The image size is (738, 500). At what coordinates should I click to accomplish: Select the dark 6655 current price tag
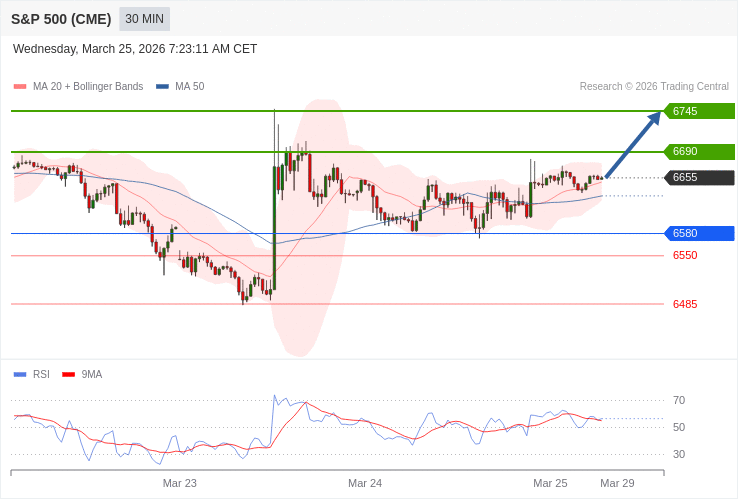(699, 178)
